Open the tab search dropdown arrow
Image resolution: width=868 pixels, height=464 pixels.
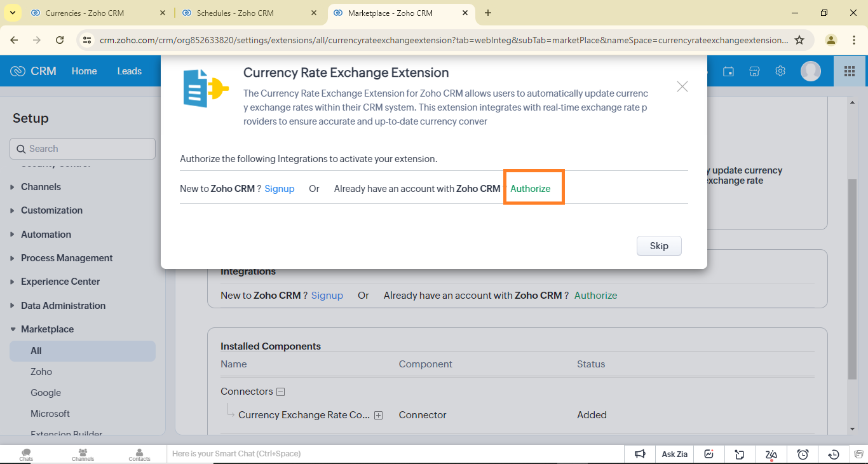point(13,13)
